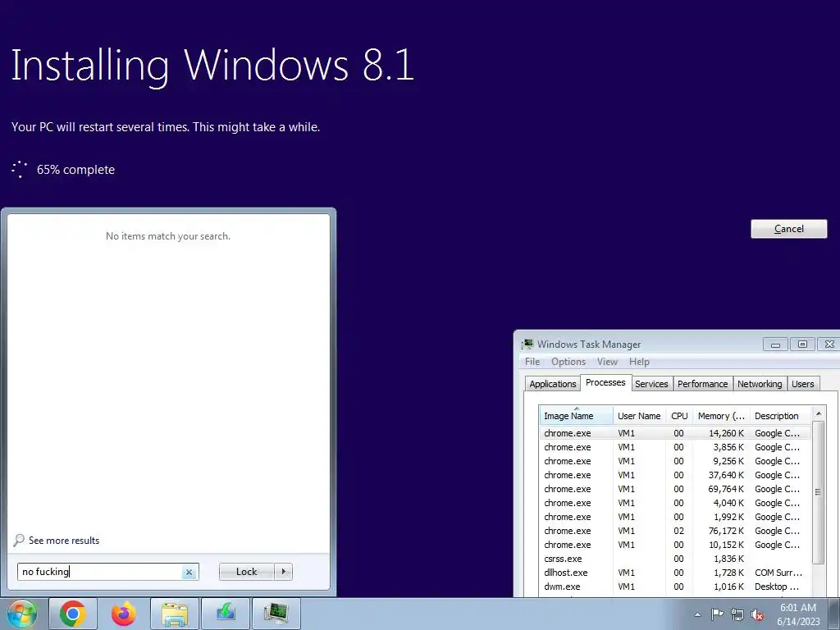Open the Windows Start orb
The height and width of the screenshot is (630, 840).
pyautogui.click(x=21, y=614)
